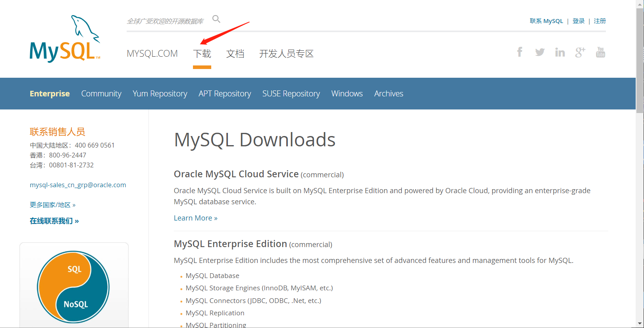Open the Yum Repository tab

pyautogui.click(x=160, y=94)
